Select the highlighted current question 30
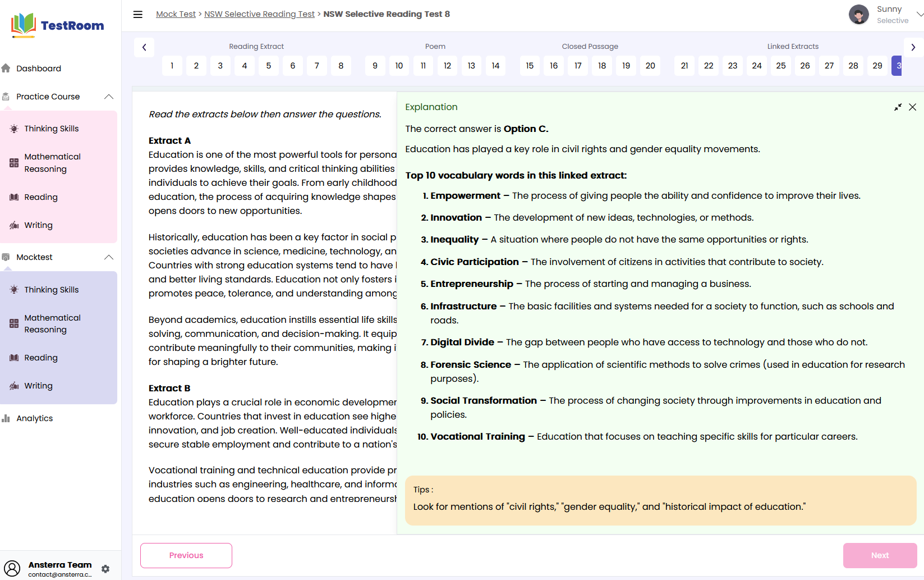The image size is (924, 580). click(897, 66)
